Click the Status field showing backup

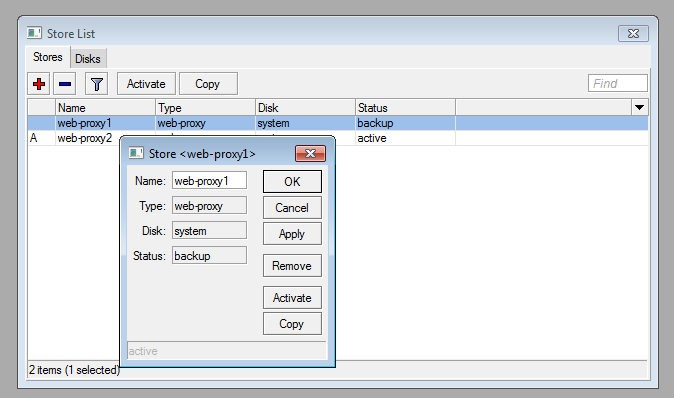(209, 255)
